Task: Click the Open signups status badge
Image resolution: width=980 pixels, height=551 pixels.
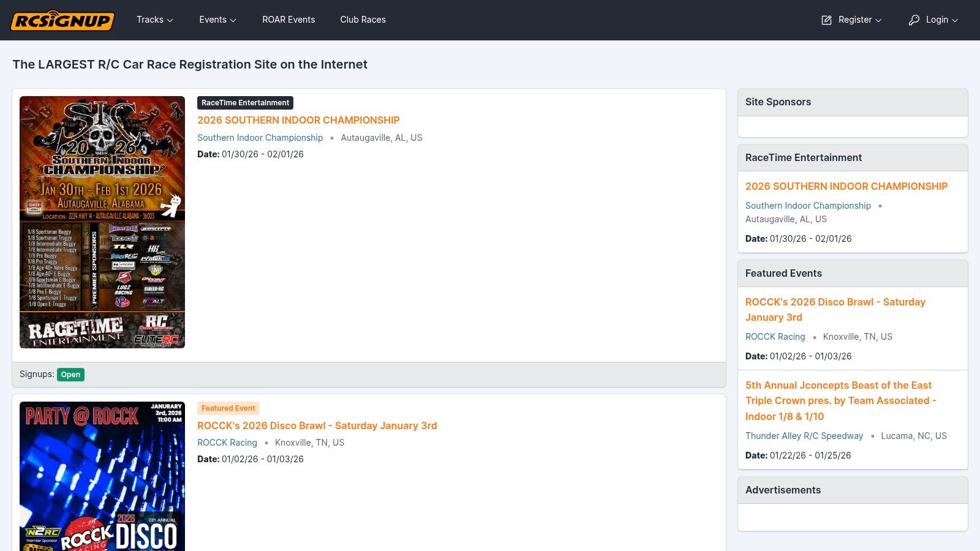Action: pyautogui.click(x=70, y=375)
